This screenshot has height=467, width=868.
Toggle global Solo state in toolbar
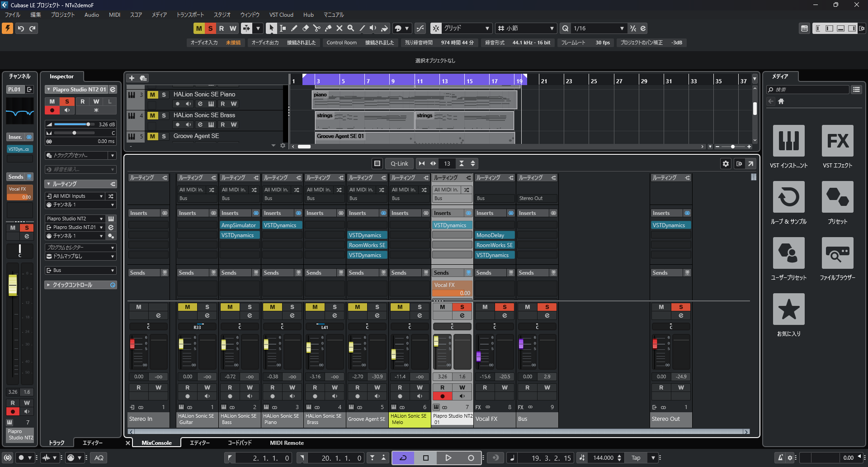click(210, 29)
